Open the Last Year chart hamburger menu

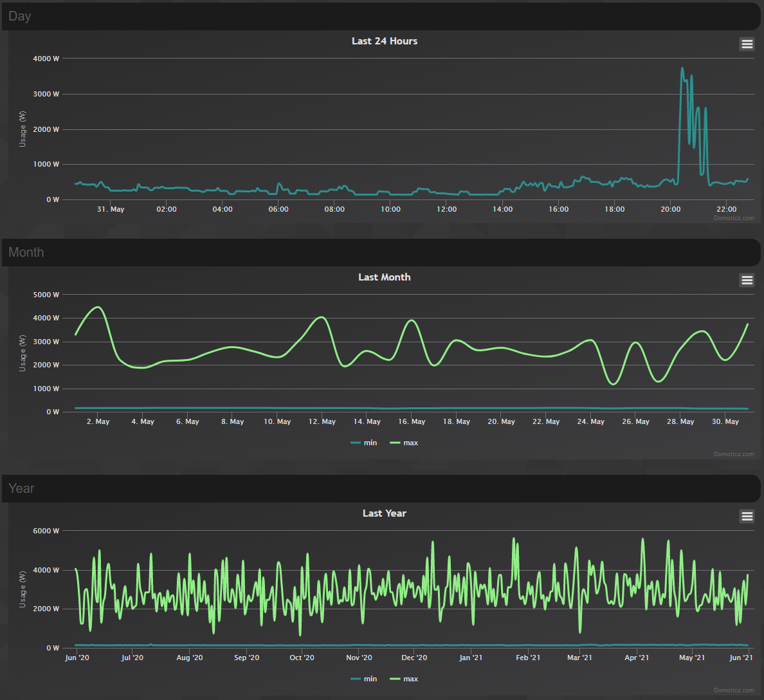click(747, 516)
